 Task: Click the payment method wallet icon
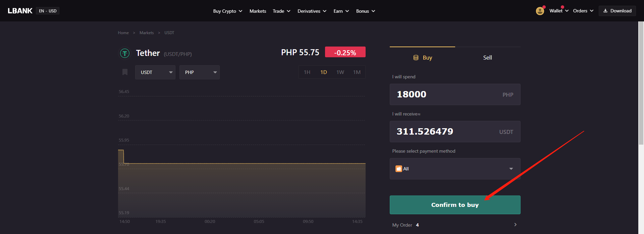(x=399, y=169)
